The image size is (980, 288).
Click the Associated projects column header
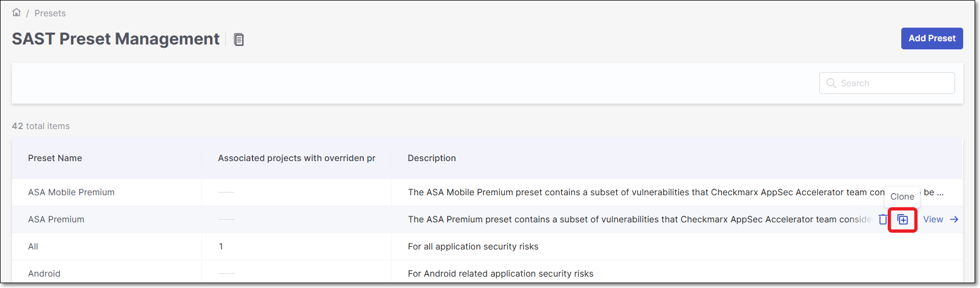pos(296,158)
